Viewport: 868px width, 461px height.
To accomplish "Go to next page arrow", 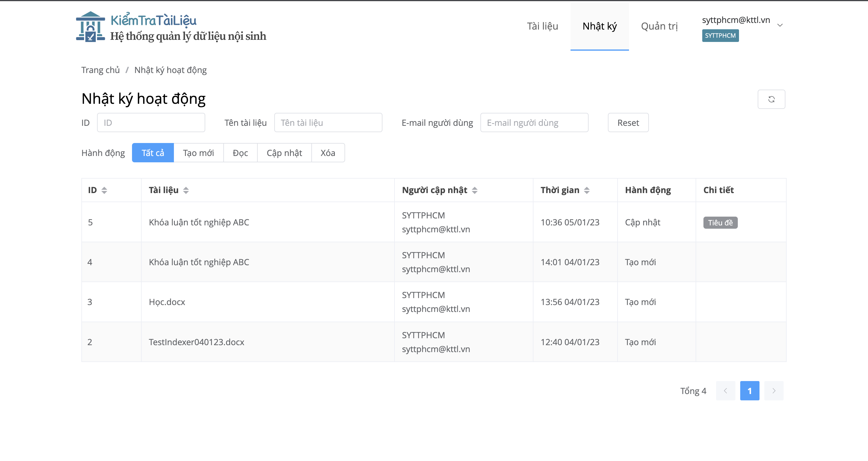I will 774,390.
